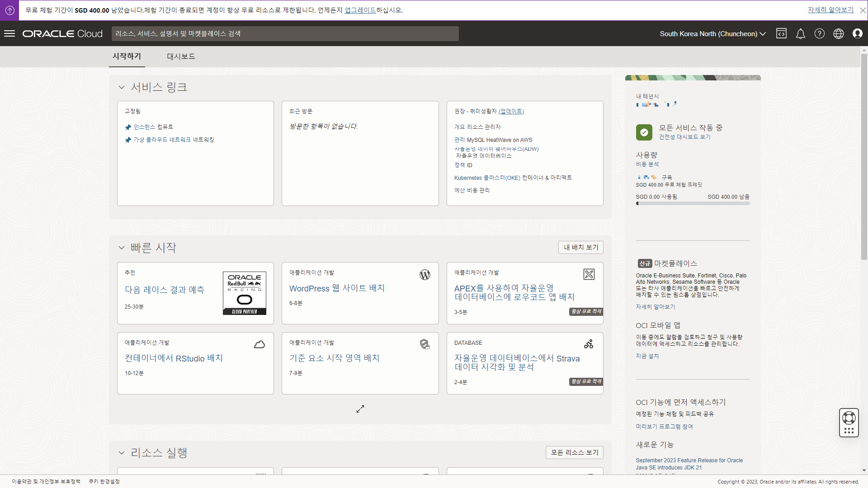The height and width of the screenshot is (488, 868).
Task: Collapse the 서비스 링크 section
Action: coord(121,87)
